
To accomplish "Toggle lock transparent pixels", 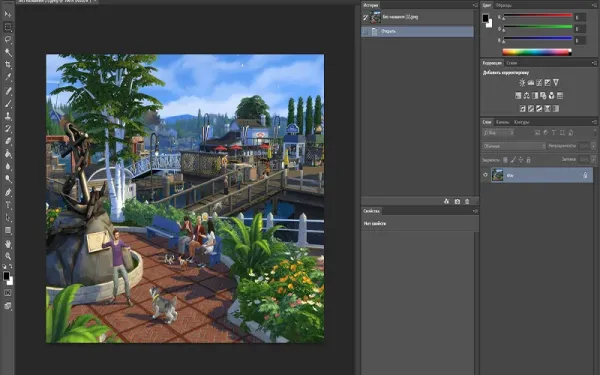I will 505,160.
